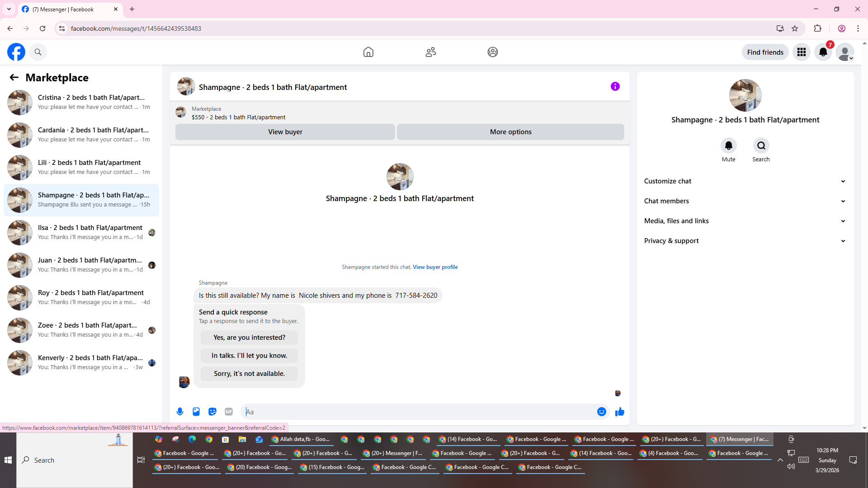
Task: Open the Chrome tab search dropdown
Action: pyautogui.click(x=9, y=9)
